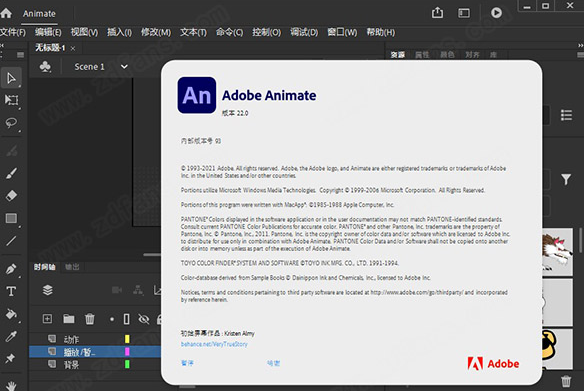Create a new layer folder
Image resolution: width=584 pixels, height=391 pixels.
(x=69, y=319)
